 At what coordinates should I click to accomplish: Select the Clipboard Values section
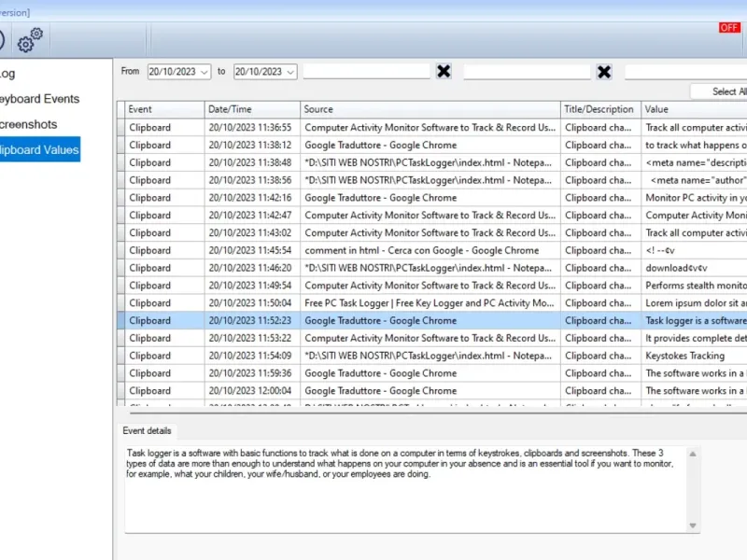(40, 149)
